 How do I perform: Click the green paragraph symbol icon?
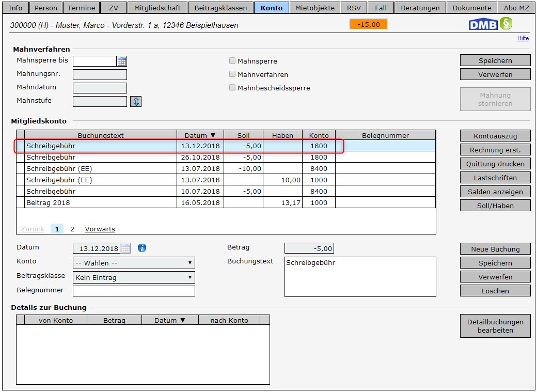click(x=506, y=24)
